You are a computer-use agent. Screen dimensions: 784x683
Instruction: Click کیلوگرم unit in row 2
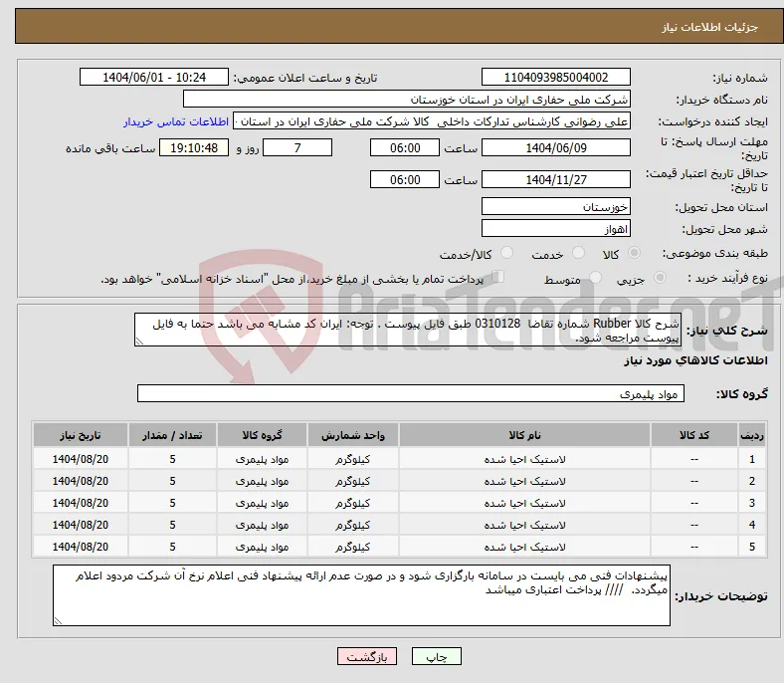click(x=353, y=481)
